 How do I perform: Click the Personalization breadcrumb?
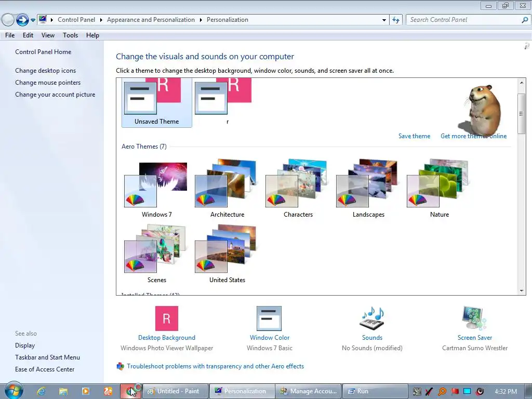pyautogui.click(x=228, y=20)
